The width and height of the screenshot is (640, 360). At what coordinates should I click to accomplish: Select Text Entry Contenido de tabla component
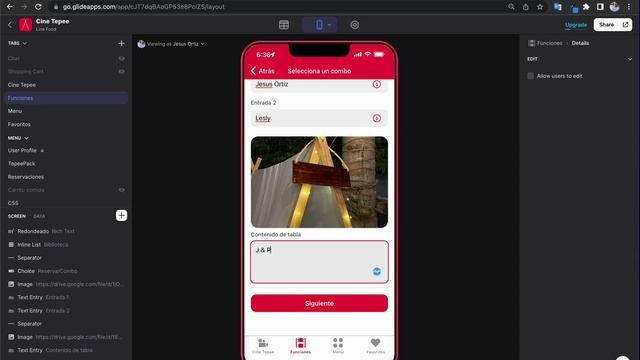tap(67, 350)
